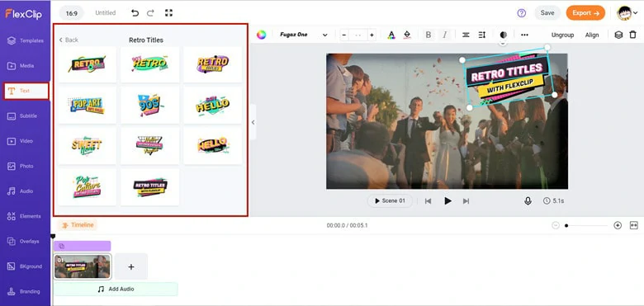The image size is (644, 306).
Task: Increase font size with plus button
Action: coord(372,35)
